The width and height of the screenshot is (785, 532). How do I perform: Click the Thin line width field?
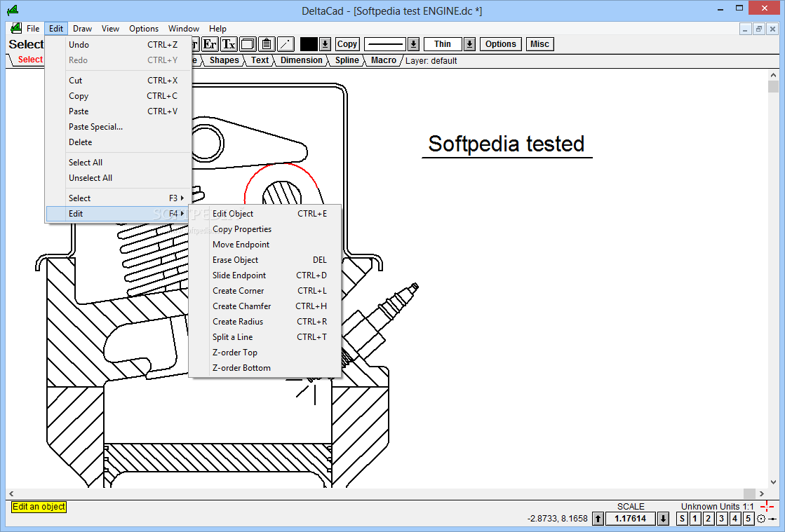pyautogui.click(x=443, y=44)
